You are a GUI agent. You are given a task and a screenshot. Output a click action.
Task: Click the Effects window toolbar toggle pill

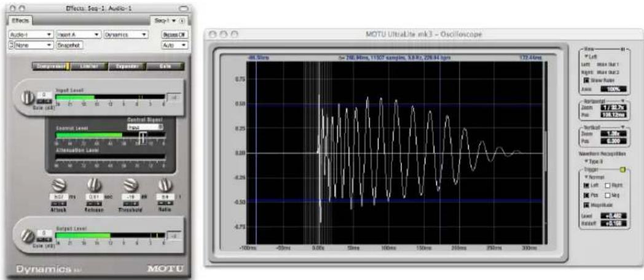tap(184, 8)
